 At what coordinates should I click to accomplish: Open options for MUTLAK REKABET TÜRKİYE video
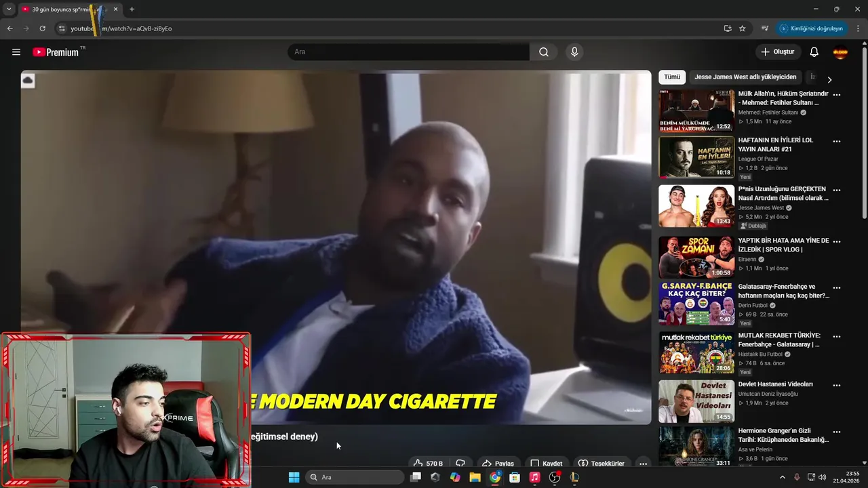point(836,337)
